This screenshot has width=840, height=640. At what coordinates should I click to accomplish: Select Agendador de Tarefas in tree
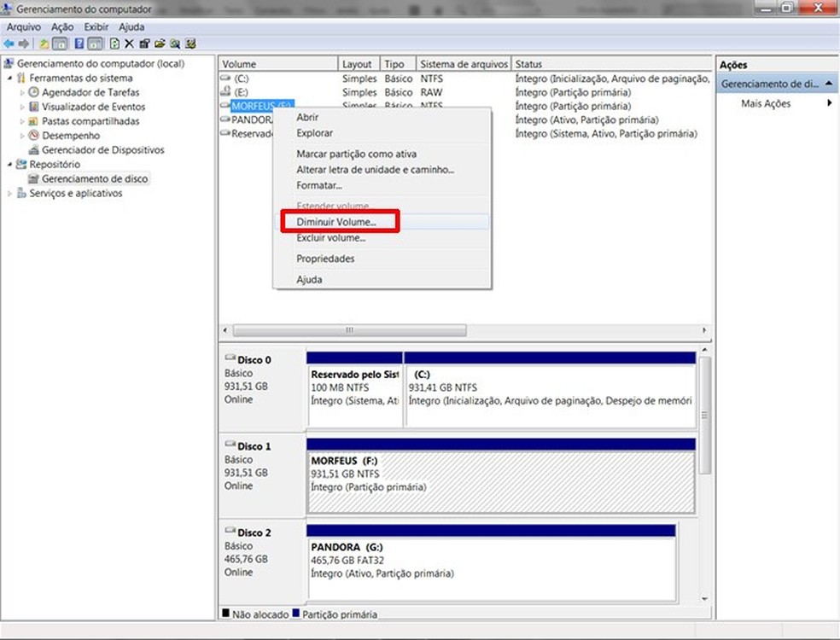(x=90, y=93)
